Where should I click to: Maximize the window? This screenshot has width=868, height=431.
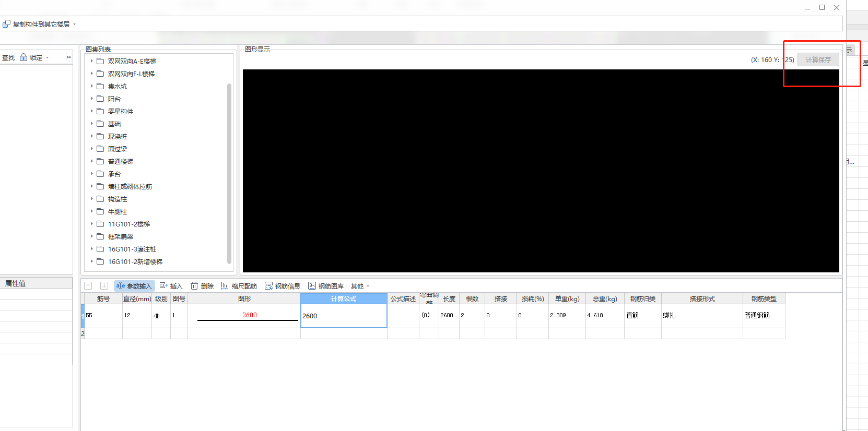[822, 7]
